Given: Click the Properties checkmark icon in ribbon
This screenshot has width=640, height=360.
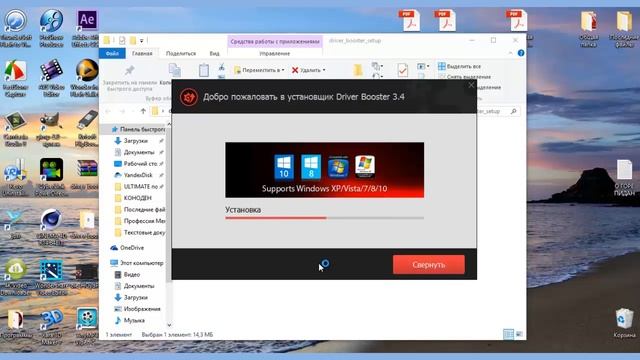Looking at the screenshot, I should click(x=402, y=70).
